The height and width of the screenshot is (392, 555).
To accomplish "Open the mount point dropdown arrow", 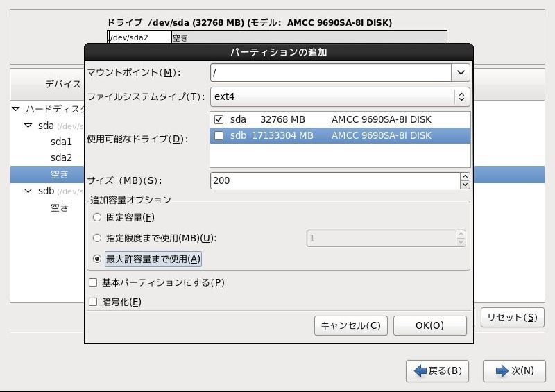I will (x=461, y=73).
